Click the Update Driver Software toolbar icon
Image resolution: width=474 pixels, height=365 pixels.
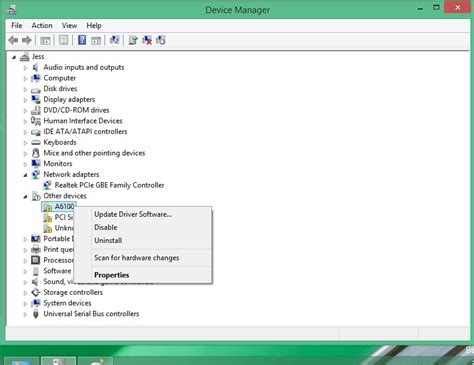pyautogui.click(x=133, y=40)
